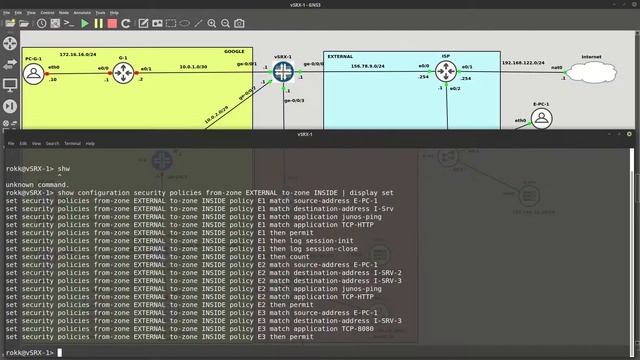Image resolution: width=640 pixels, height=360 pixels.
Task: Open GNS3 Edit menu
Action: [18, 13]
